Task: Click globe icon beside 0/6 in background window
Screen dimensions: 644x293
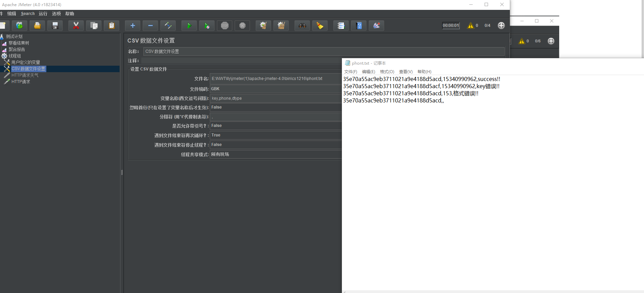Action: (x=551, y=41)
